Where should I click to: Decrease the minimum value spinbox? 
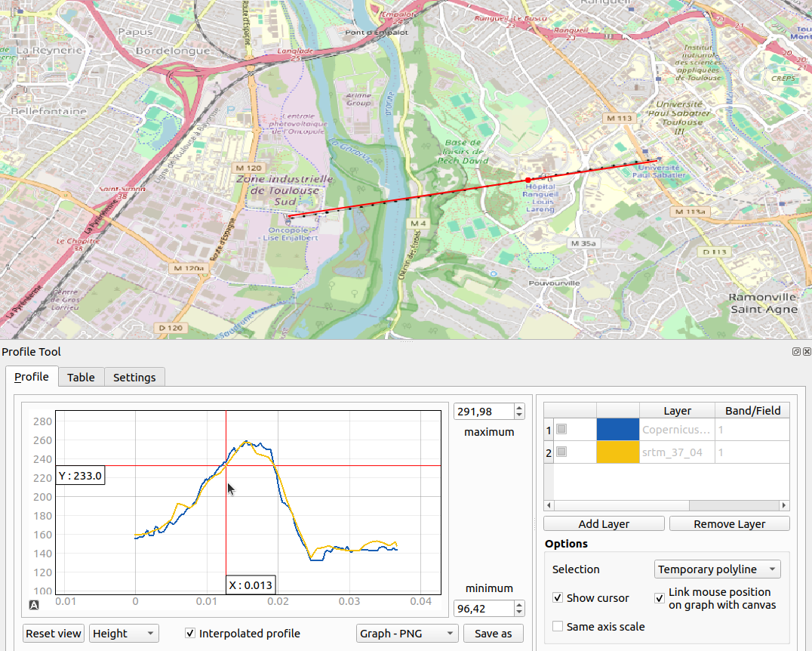pos(519,612)
